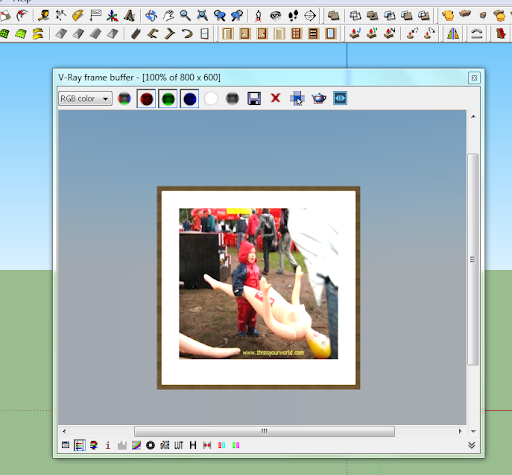This screenshot has width=512, height=475.
Task: Toggle the LUT correction button
Action: [178, 445]
